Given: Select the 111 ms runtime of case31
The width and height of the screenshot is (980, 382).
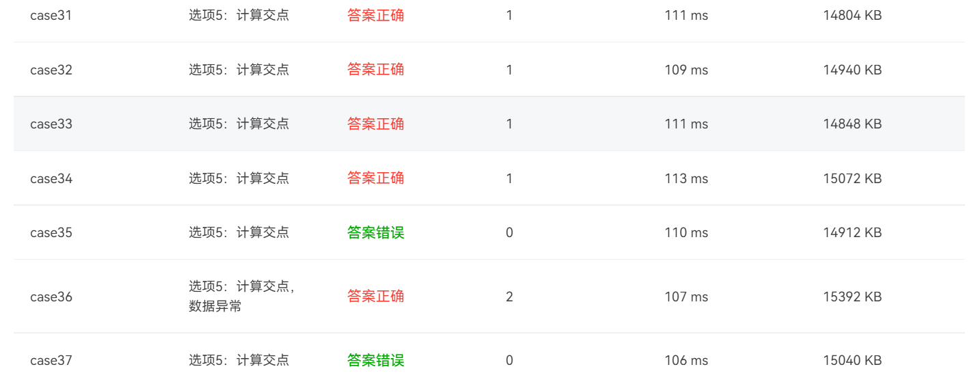Looking at the screenshot, I should pyautogui.click(x=686, y=15).
